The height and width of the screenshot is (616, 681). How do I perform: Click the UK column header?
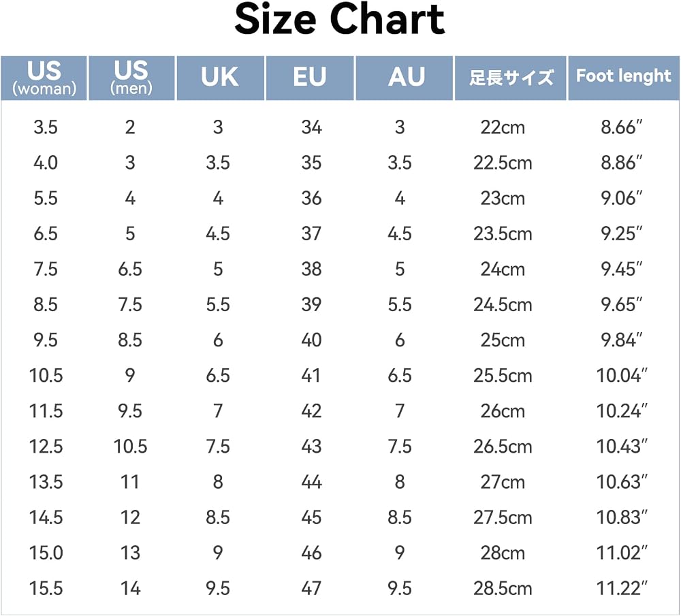220,78
